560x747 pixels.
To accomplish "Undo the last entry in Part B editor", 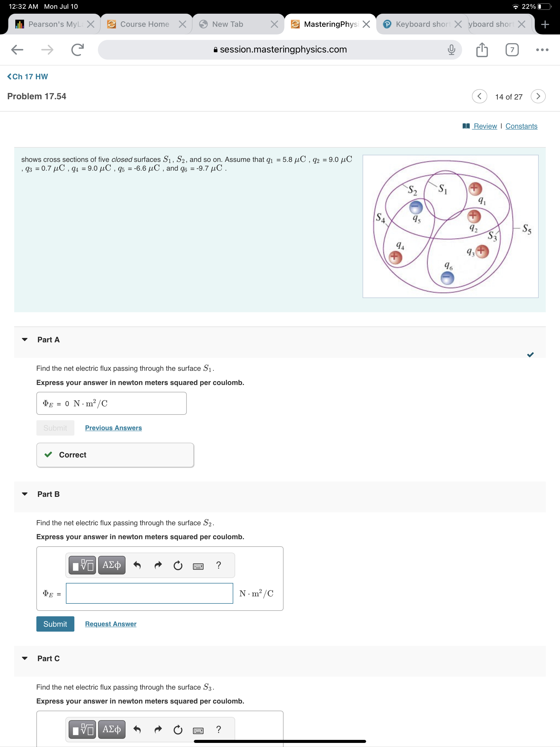I will tap(138, 565).
